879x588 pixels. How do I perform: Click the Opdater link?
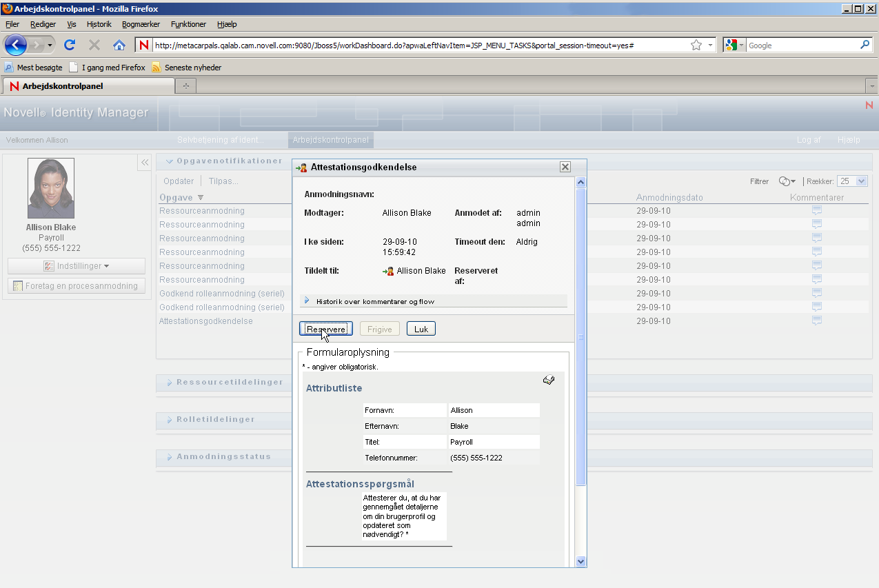[179, 181]
